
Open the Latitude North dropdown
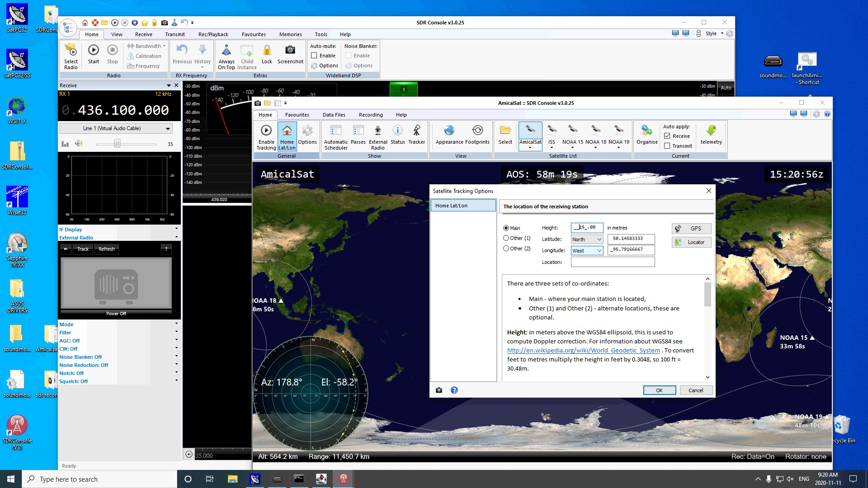pyautogui.click(x=587, y=239)
